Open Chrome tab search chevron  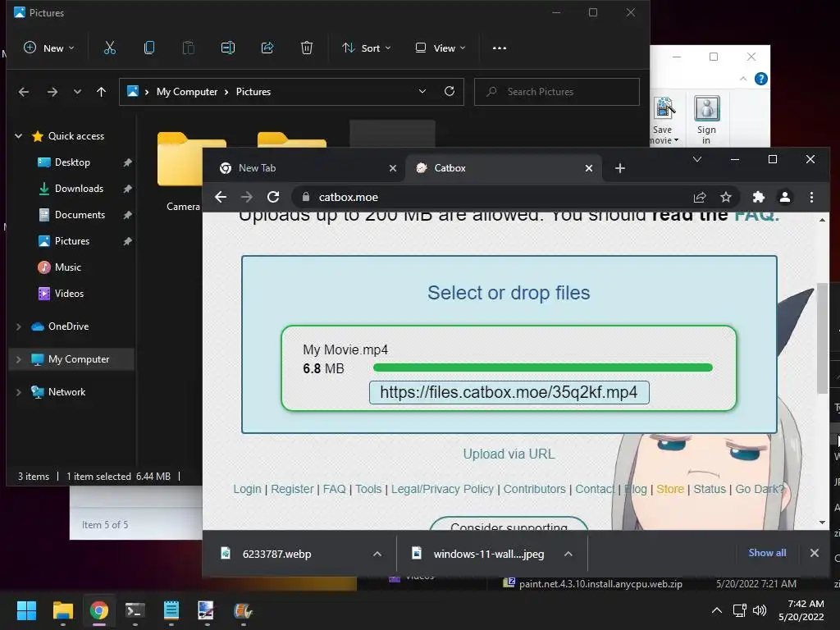click(x=697, y=159)
